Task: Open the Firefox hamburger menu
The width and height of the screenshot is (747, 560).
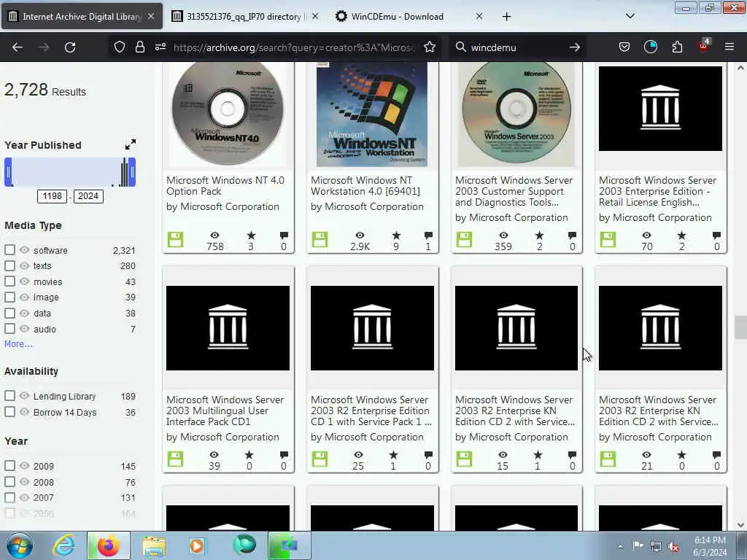Action: [x=729, y=47]
